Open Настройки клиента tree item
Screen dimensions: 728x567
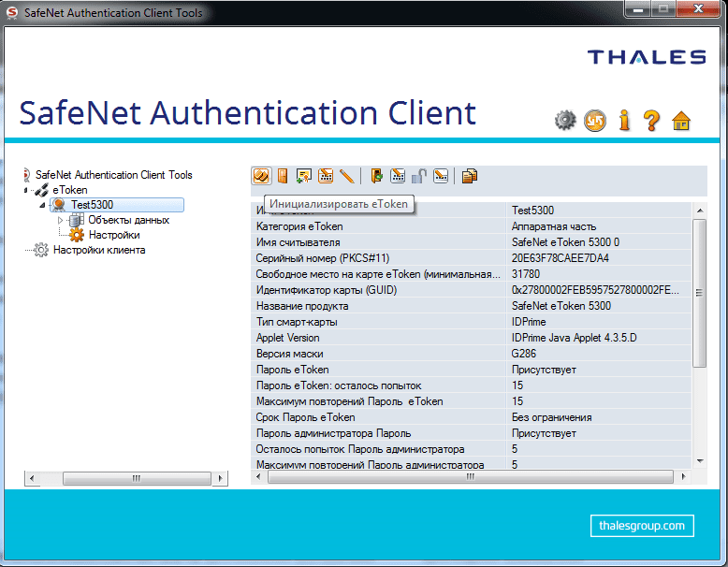99,250
